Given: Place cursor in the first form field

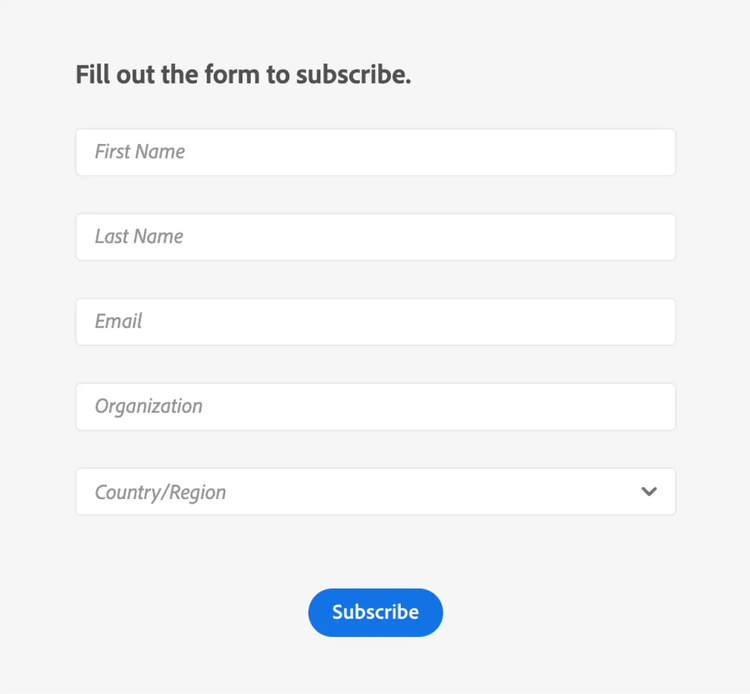Looking at the screenshot, I should pyautogui.click(x=375, y=152).
